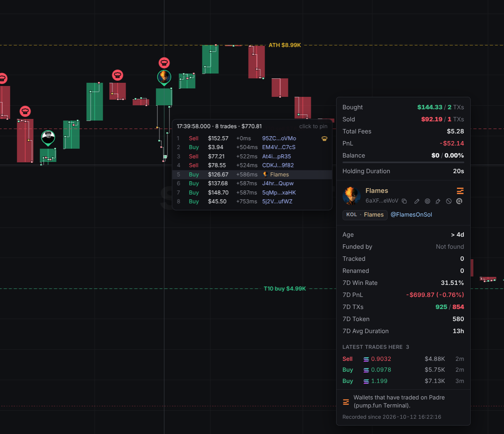Image resolution: width=504 pixels, height=434 pixels.
Task: Click the Buy 0.0978 latest trade row
Action: [403, 370]
